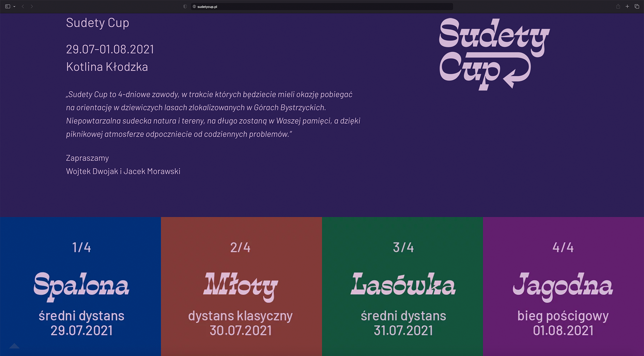Screen dimensions: 644x356
Task: Open the Spalona stage tile
Action: (x=80, y=286)
